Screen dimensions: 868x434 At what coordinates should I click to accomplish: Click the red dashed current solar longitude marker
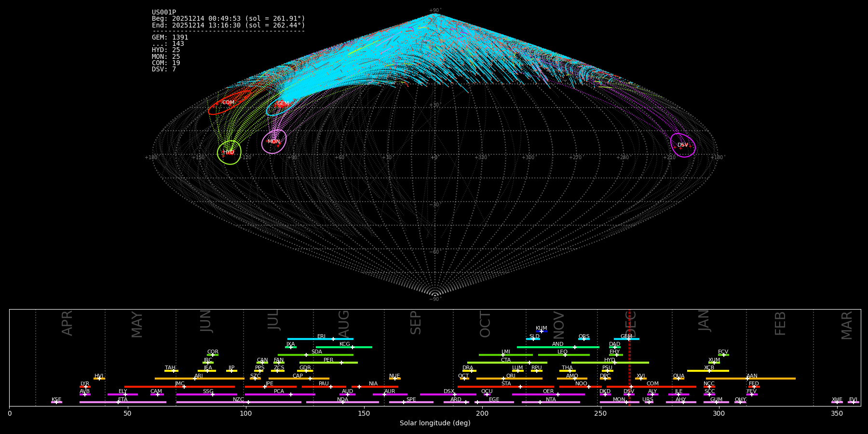pyautogui.click(x=629, y=357)
